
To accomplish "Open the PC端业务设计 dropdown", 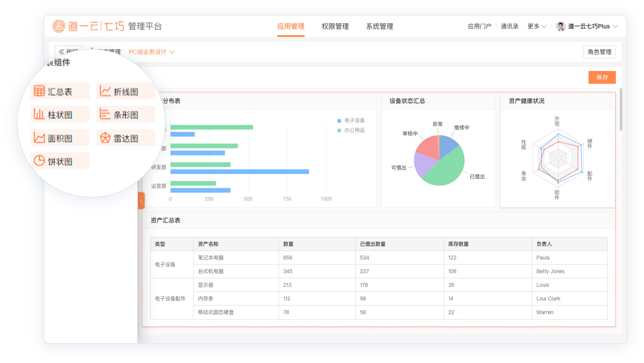I will pyautogui.click(x=151, y=52).
